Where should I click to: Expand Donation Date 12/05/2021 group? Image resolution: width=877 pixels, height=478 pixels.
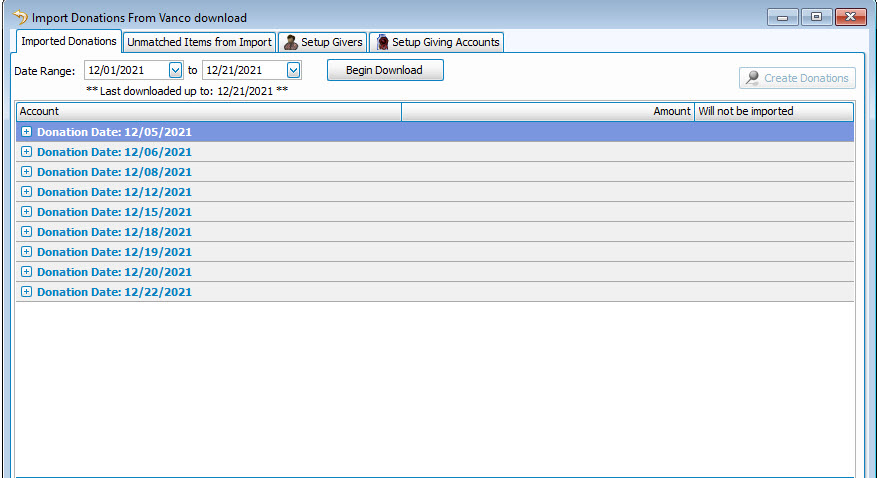(x=26, y=132)
